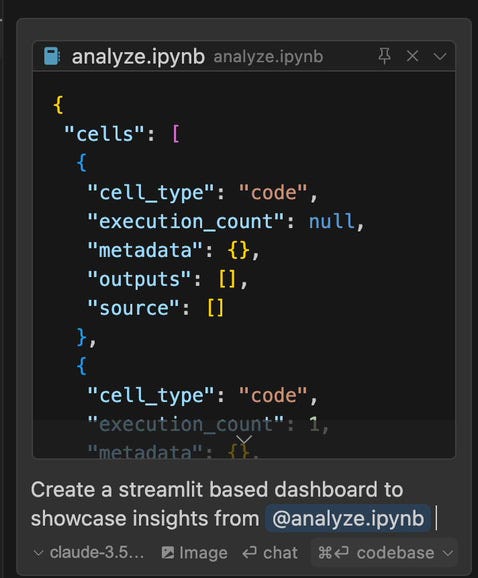The height and width of the screenshot is (578, 478).
Task: Attach an Image via Image button
Action: coord(194,553)
